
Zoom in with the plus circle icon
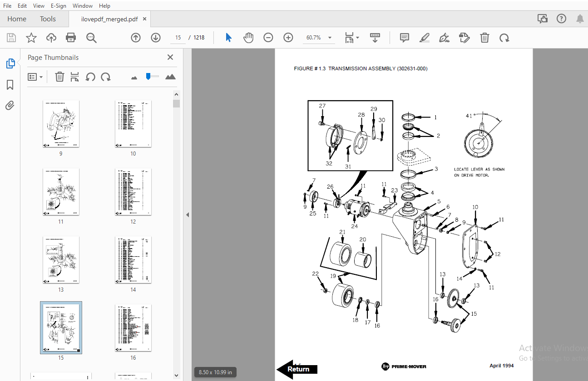pos(288,38)
